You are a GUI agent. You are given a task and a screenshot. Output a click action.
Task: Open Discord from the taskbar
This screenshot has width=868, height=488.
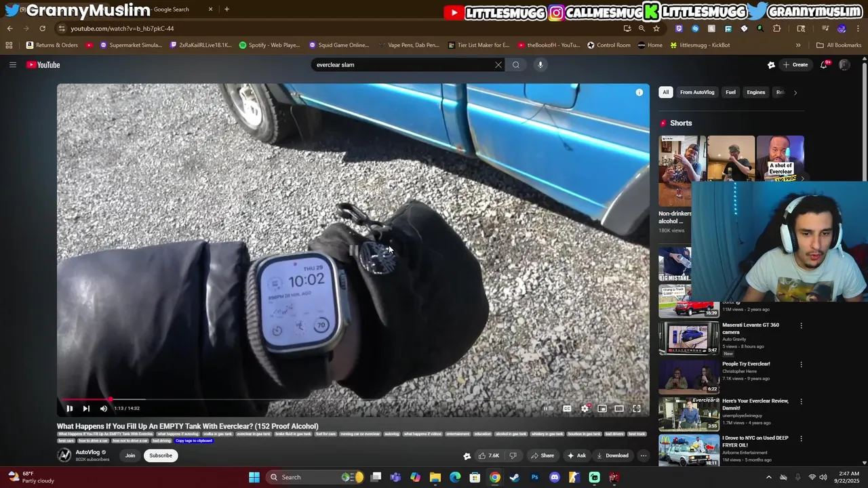(x=555, y=477)
